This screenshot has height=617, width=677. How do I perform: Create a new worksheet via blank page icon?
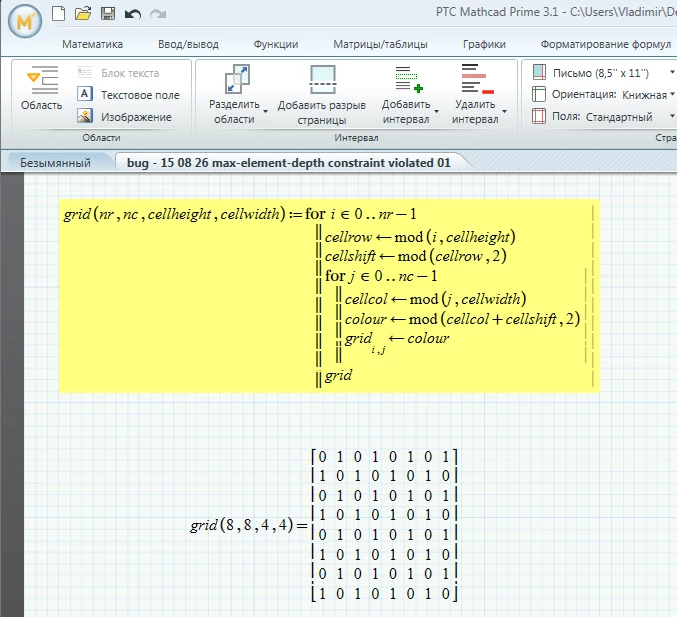click(58, 13)
